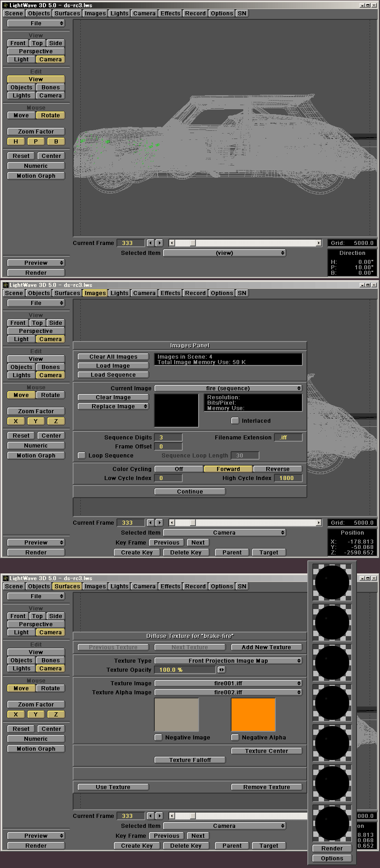
Task: Click the Add New Texture button
Action: 266,647
